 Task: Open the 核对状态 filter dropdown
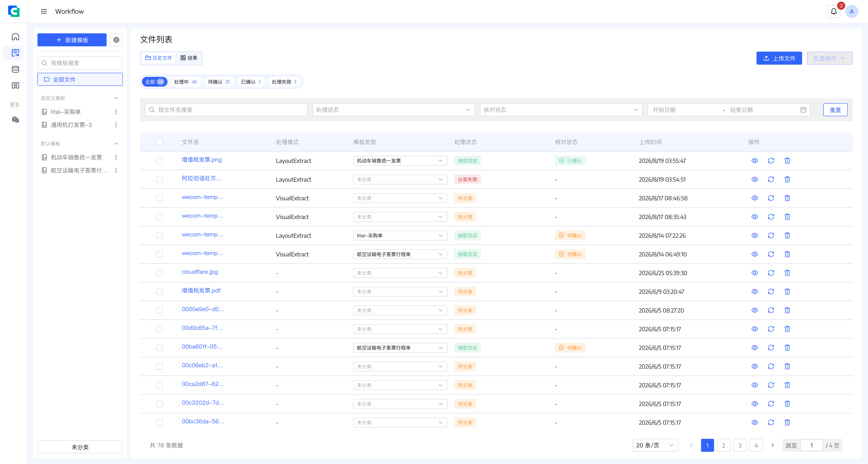[x=561, y=110]
